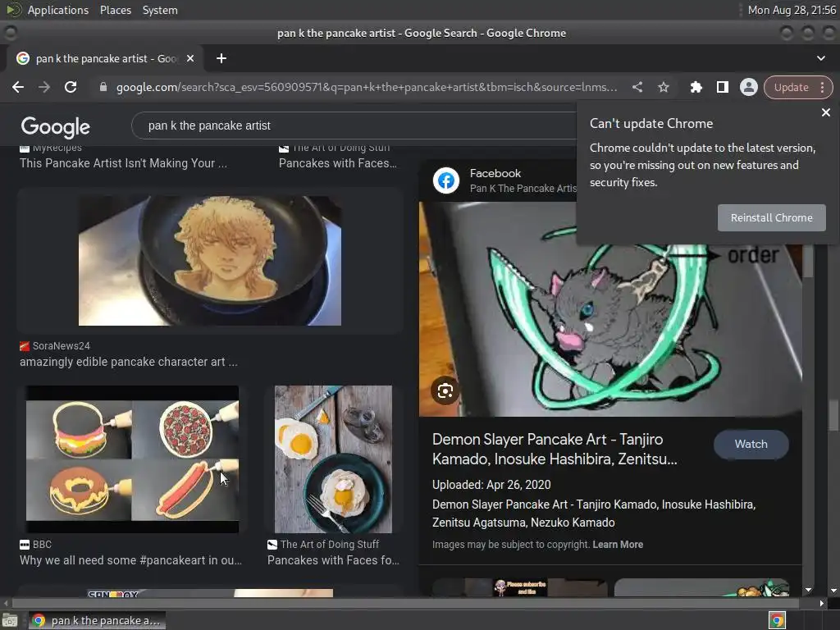Image resolution: width=840 pixels, height=630 pixels.
Task: Click the show desktop icon in taskbar
Action: pos(10,620)
